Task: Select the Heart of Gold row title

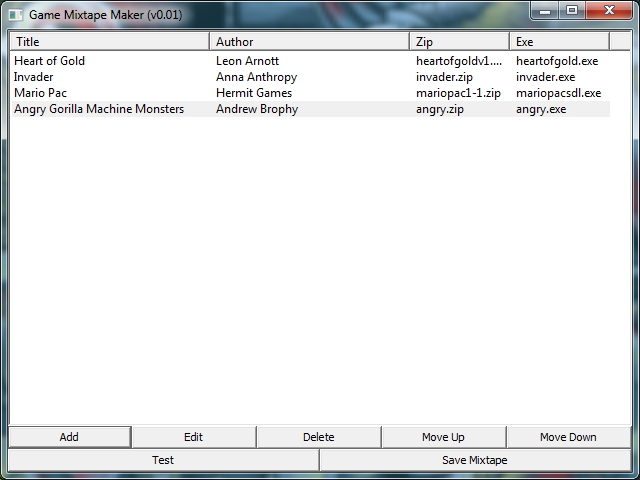Action: (49, 61)
